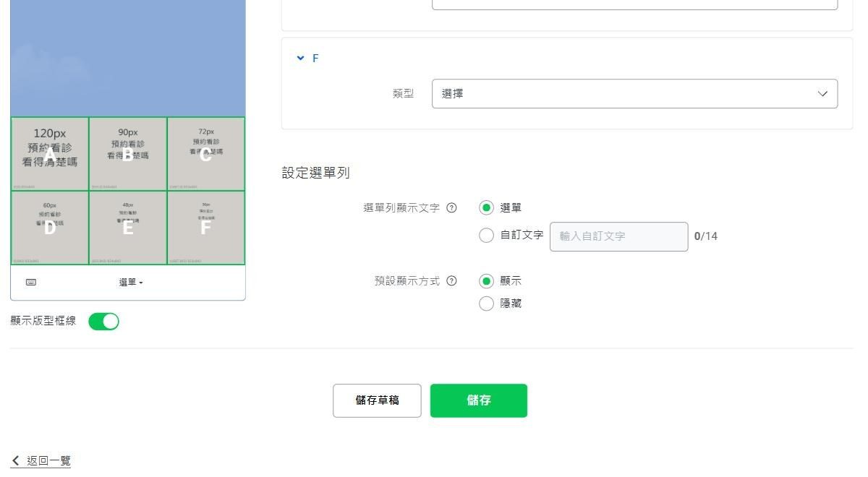Select area A in the preview
The height and width of the screenshot is (477, 868).
50,154
